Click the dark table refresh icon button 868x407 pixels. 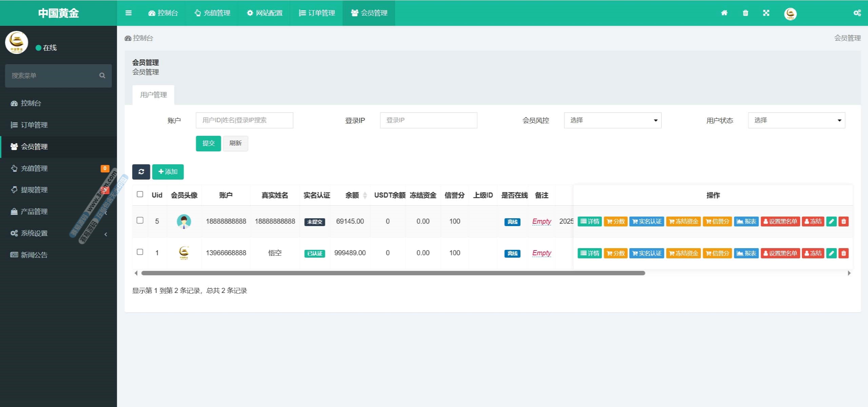point(141,172)
